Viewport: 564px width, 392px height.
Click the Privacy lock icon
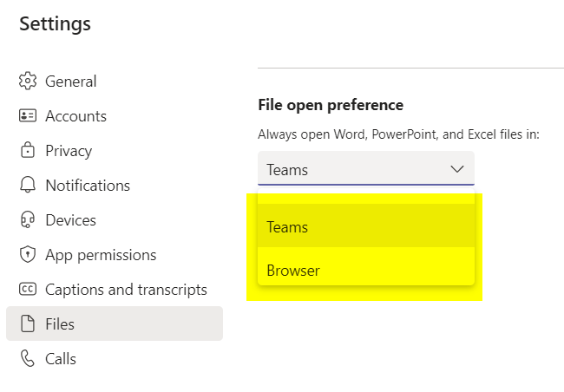[x=27, y=151]
